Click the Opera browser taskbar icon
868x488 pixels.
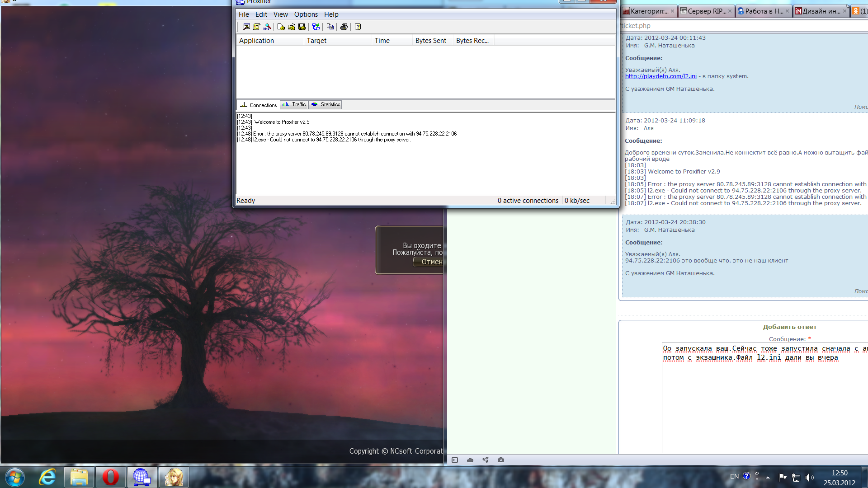click(x=111, y=477)
